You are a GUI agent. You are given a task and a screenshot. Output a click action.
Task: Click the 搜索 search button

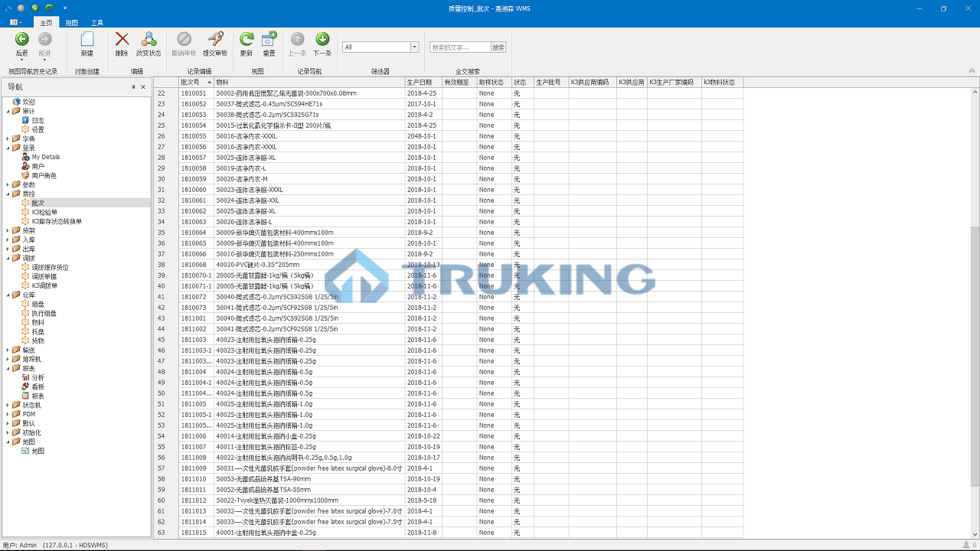click(x=498, y=47)
